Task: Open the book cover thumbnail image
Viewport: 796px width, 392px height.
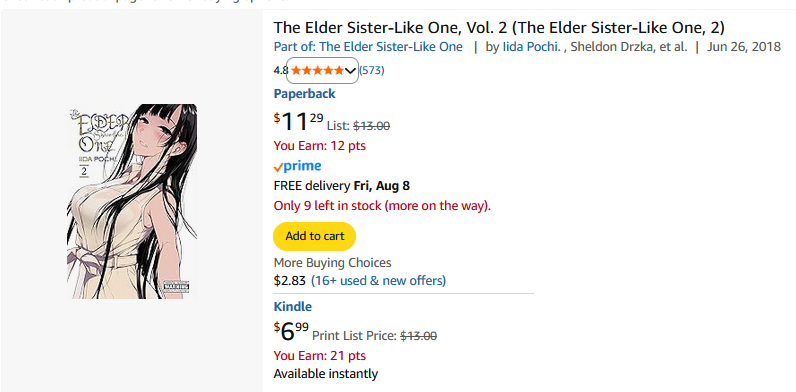Action: 132,201
